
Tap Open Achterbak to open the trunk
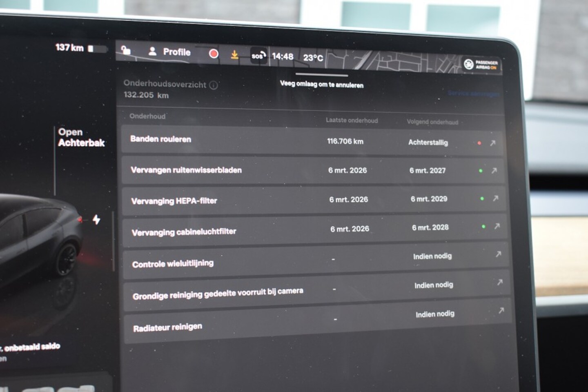pyautogui.click(x=81, y=137)
